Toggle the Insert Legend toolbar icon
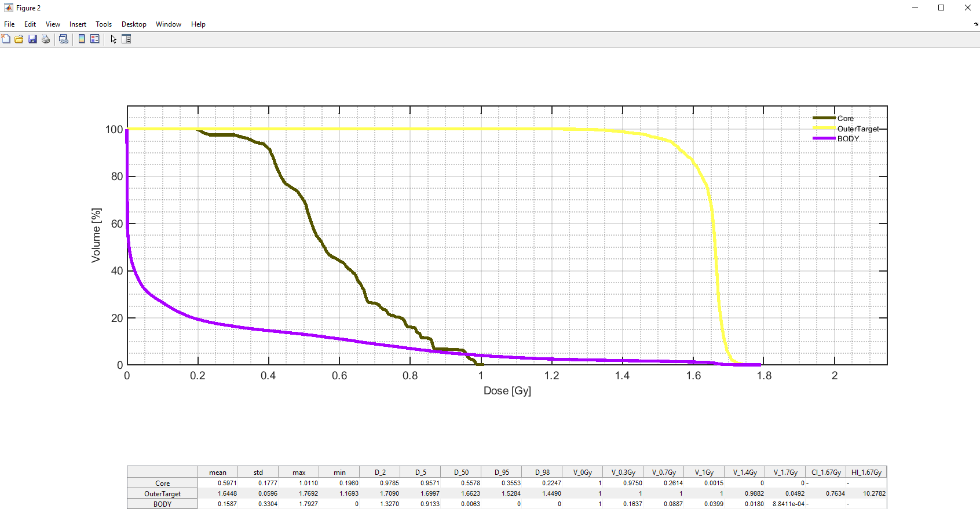This screenshot has height=509, width=980. point(95,39)
